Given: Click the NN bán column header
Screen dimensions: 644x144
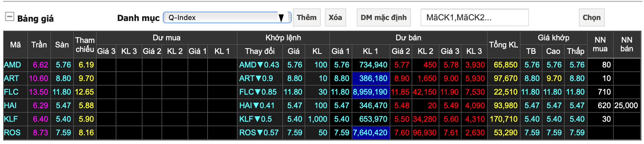Looking at the screenshot, I should pos(627,45).
